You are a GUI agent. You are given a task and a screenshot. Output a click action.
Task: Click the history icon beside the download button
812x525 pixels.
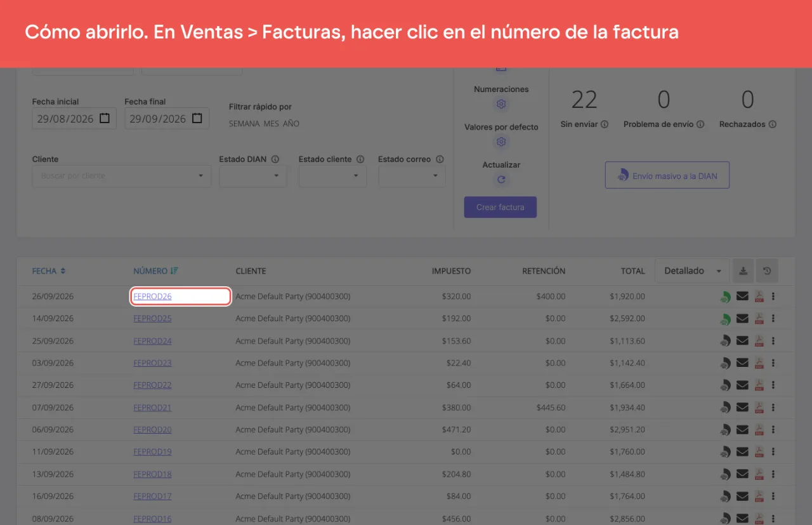click(767, 271)
